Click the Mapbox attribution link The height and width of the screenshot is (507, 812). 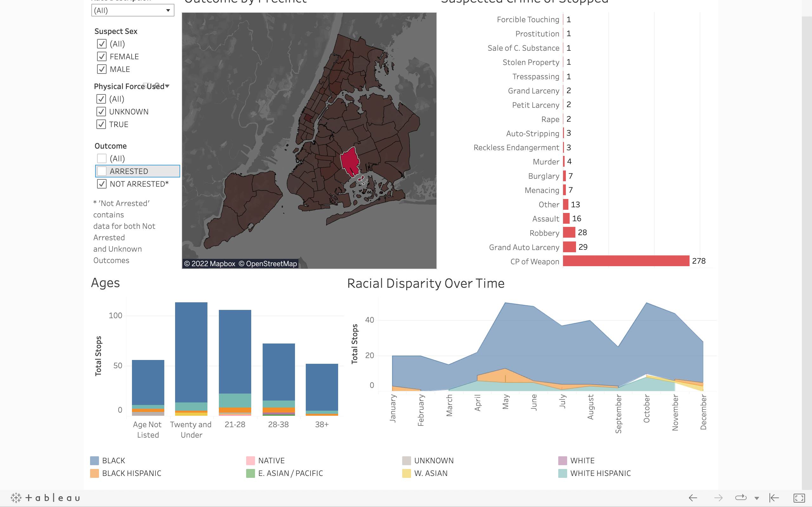point(210,264)
